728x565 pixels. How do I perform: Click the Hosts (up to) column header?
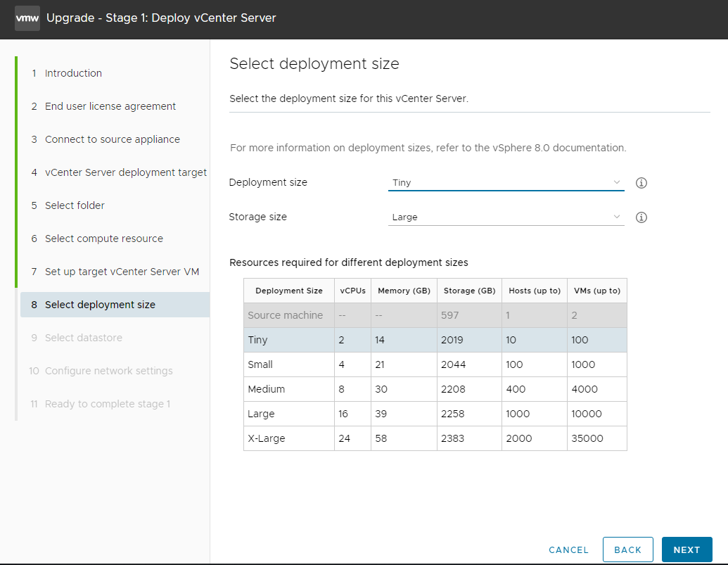coord(535,291)
